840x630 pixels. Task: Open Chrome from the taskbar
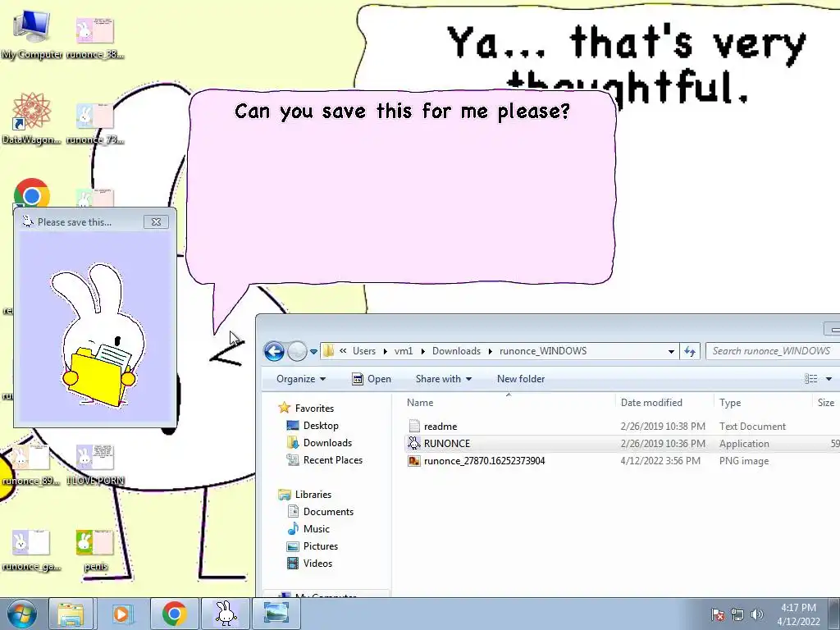(x=174, y=614)
